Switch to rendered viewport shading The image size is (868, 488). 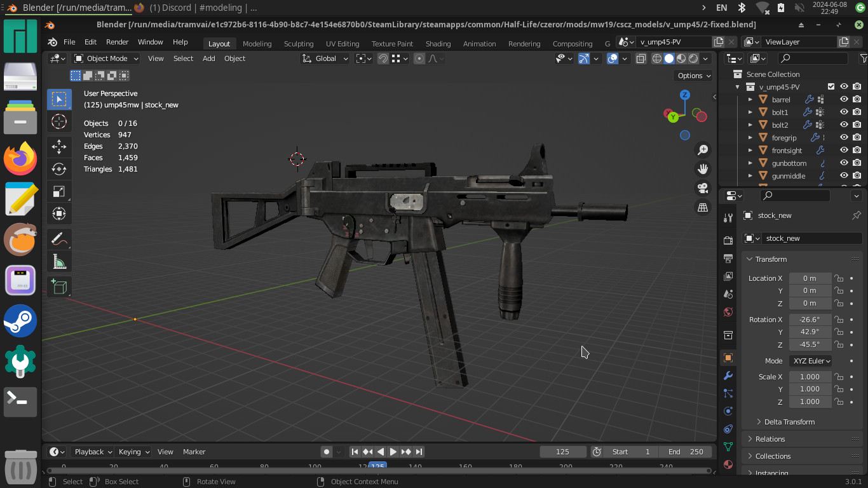pyautogui.click(x=693, y=58)
